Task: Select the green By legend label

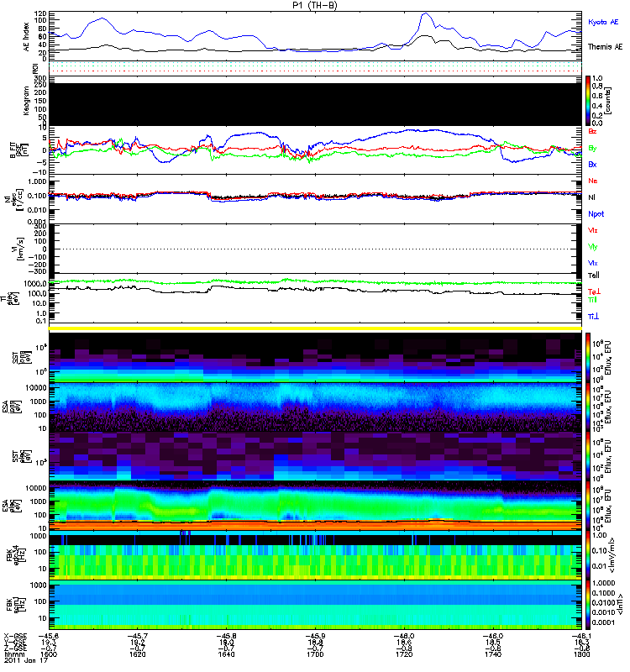Action: coord(592,148)
